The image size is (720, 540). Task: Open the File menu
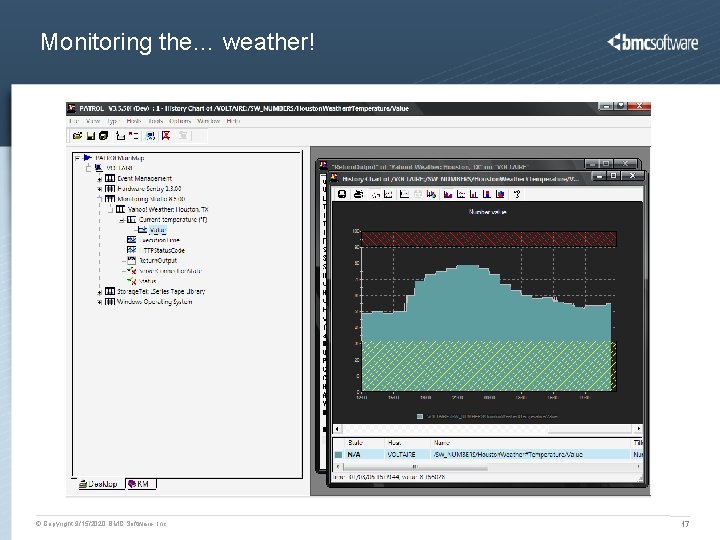pyautogui.click(x=73, y=121)
